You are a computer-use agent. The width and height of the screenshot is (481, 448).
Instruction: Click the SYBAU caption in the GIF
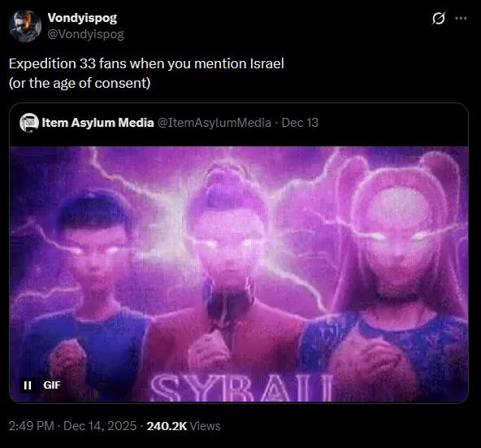pos(242,388)
